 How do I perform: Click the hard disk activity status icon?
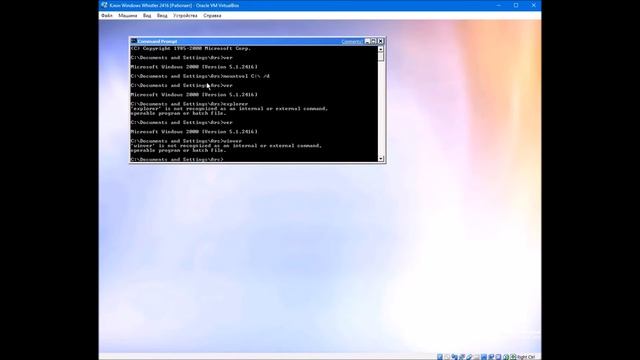pyautogui.click(x=440, y=357)
